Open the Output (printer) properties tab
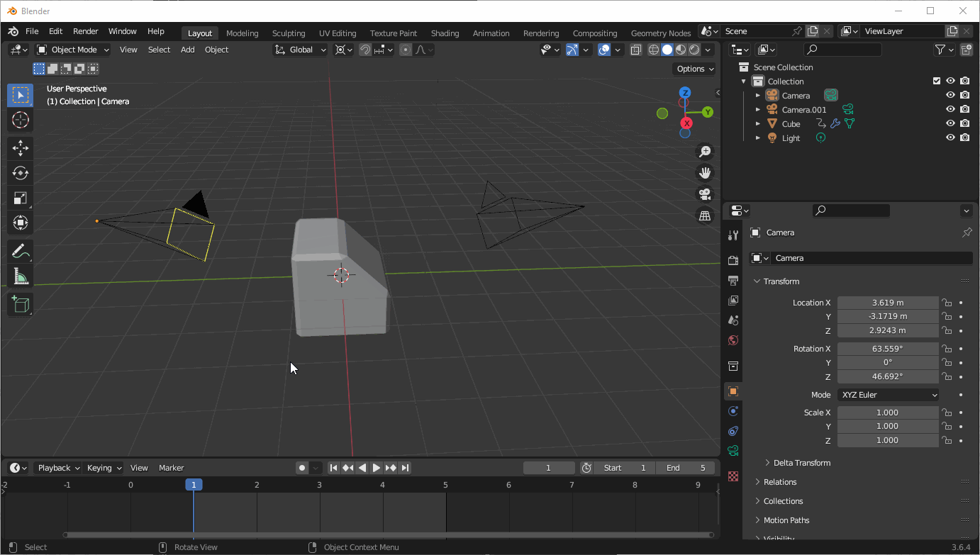 [x=733, y=280]
